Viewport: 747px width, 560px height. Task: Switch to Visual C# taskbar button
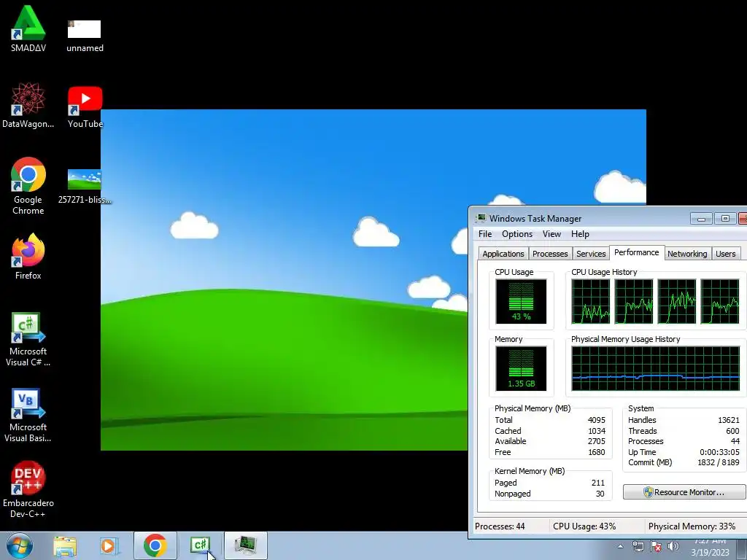click(200, 545)
